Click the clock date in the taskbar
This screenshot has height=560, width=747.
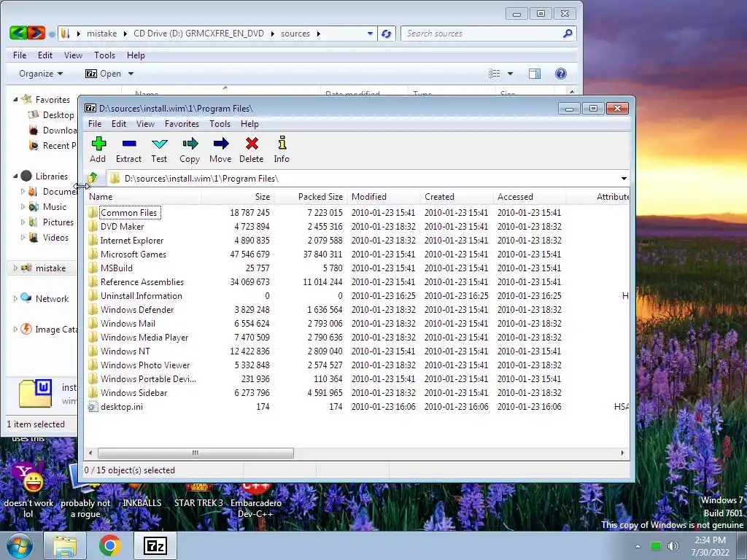coord(710,553)
